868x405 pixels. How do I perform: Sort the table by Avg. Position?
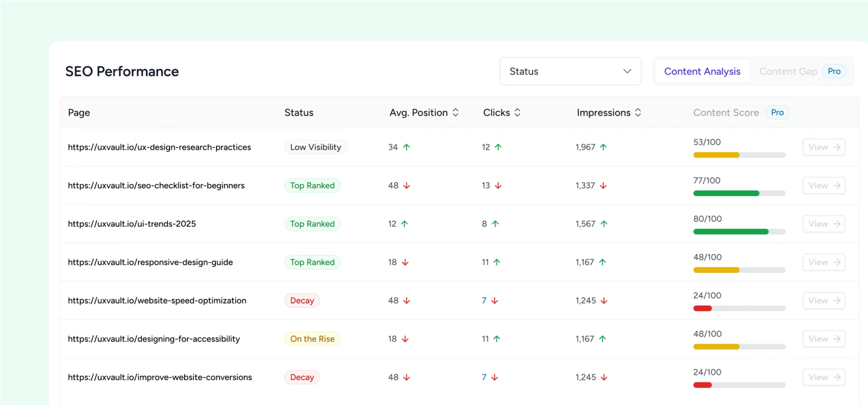[456, 112]
